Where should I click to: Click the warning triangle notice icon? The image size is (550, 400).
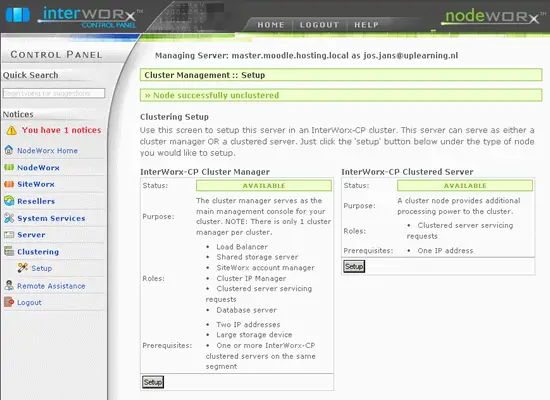click(x=11, y=131)
